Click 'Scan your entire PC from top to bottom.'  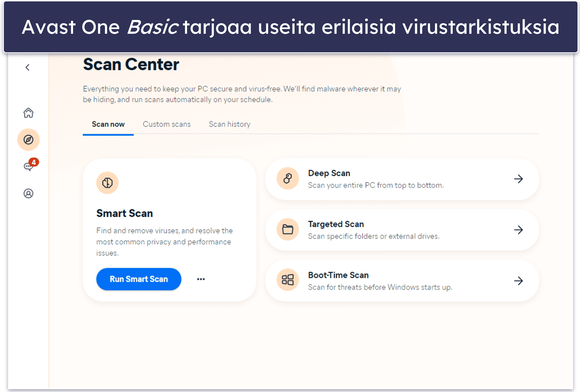tap(376, 185)
